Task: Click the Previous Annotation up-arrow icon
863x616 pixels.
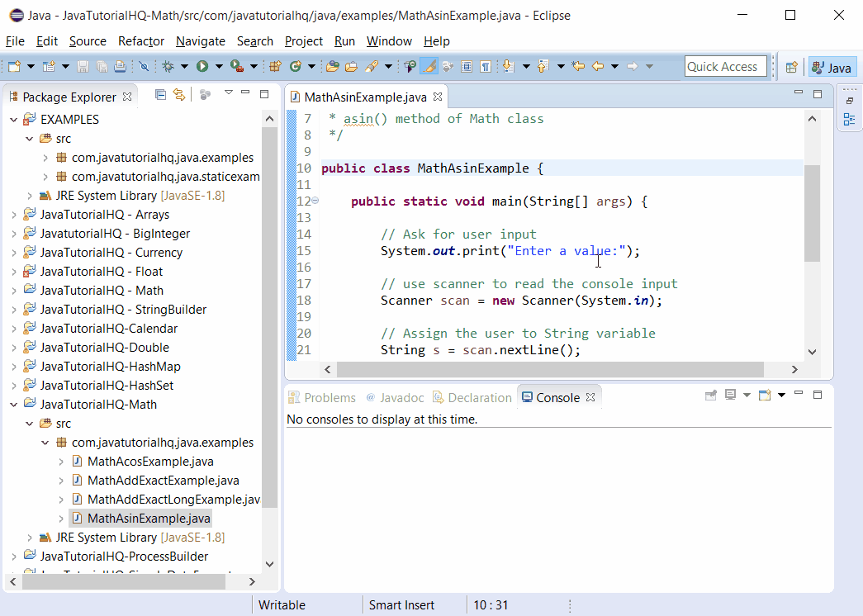Action: click(x=543, y=67)
